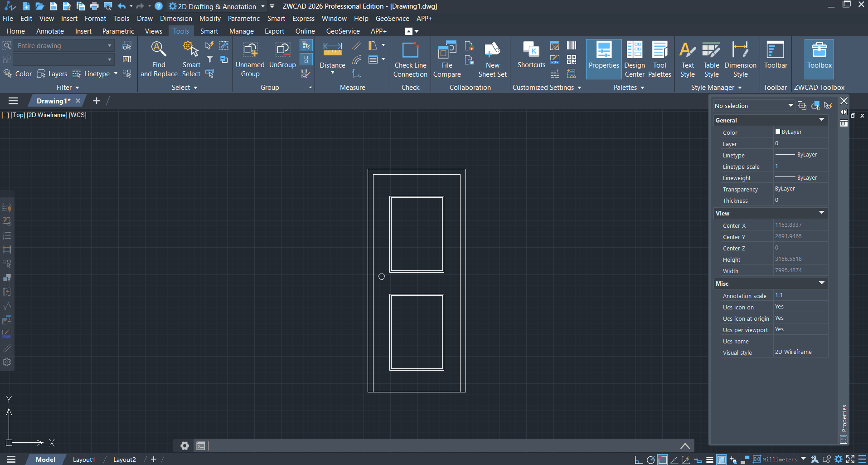Toggle the Properties palette highlight
Screen dimensions: 868x465
pos(603,58)
